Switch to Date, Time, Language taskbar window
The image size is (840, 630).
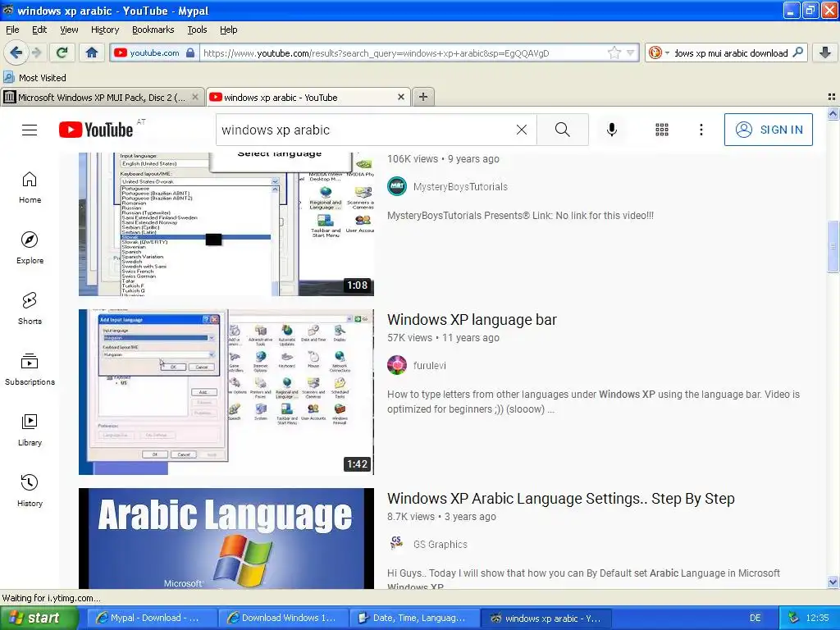tap(413, 618)
